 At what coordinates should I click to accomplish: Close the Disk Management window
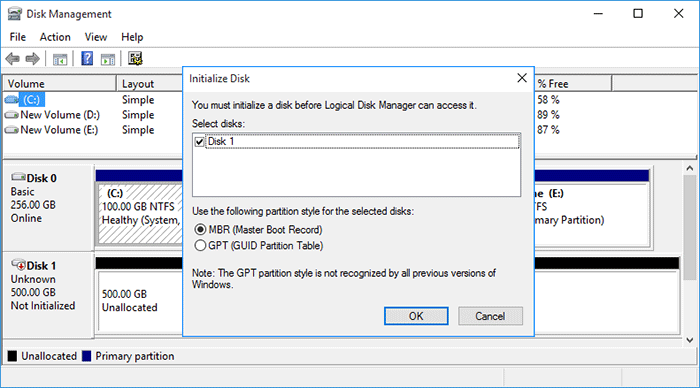click(678, 14)
